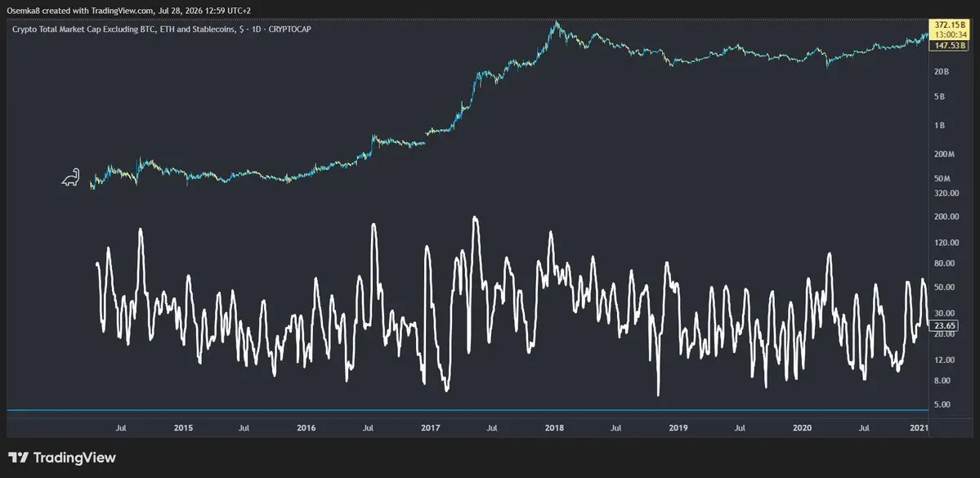980x478 pixels.
Task: Click the 50M price scale label
Action: (942, 179)
